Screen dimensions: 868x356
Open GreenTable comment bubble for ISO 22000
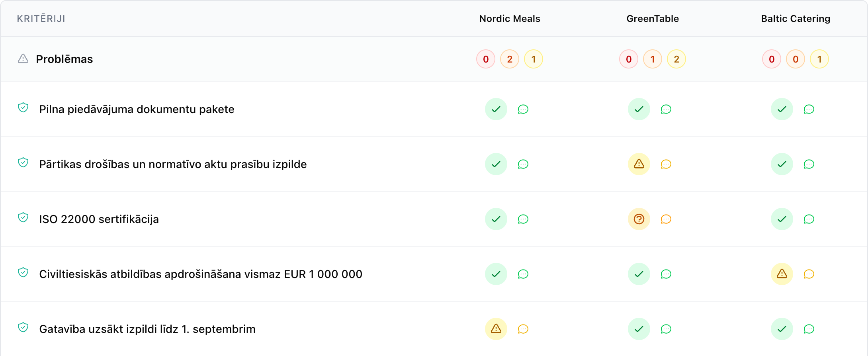[666, 219]
